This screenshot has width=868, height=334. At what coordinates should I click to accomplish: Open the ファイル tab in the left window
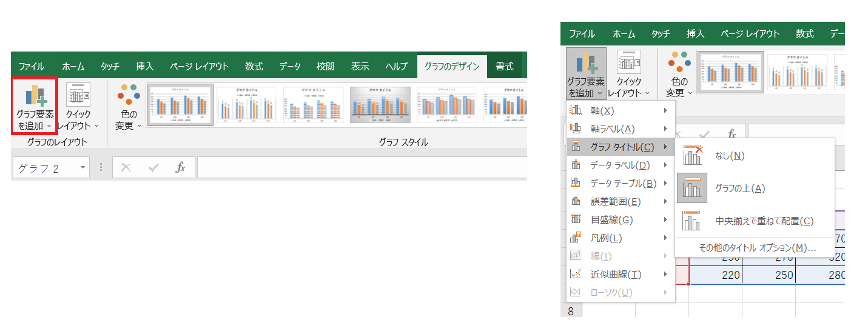pos(31,67)
